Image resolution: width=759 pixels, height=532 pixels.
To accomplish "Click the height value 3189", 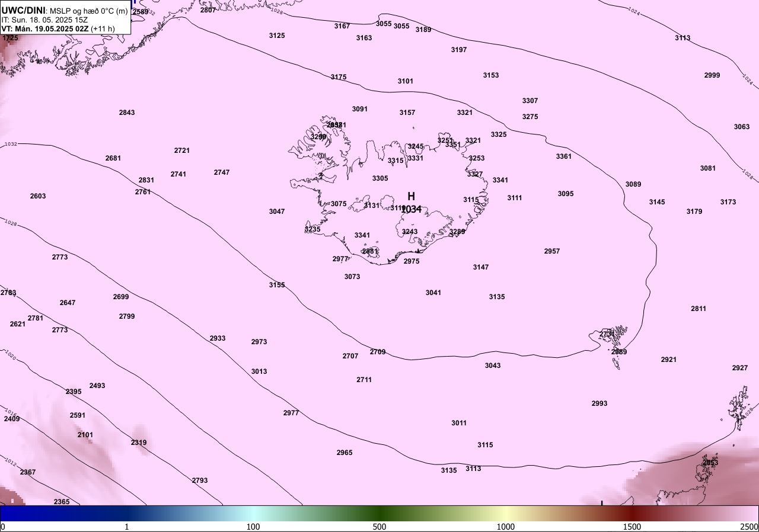I will 423,30.
